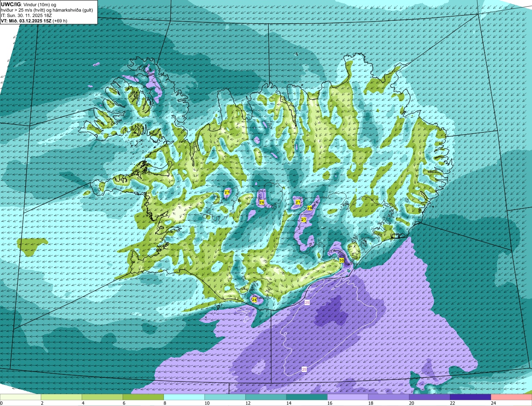Click the line "hviður > 25 m/s (hvítt) og hámarkshviða (gult)"
The height and width of the screenshot is (406, 532).
pos(47,10)
